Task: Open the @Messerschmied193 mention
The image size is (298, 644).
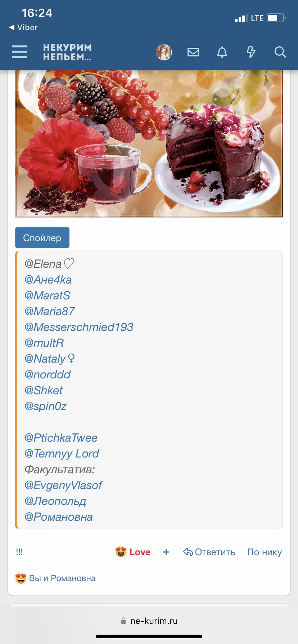Action: tap(79, 327)
